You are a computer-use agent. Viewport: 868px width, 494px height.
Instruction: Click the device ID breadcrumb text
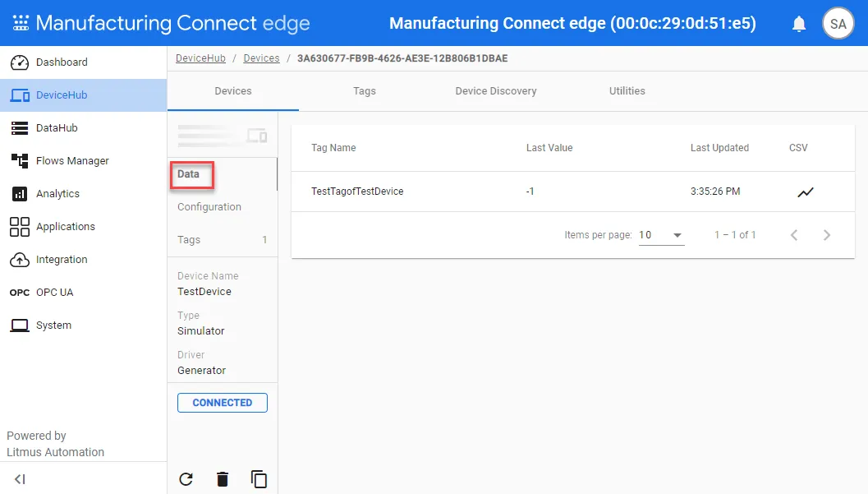(x=402, y=58)
